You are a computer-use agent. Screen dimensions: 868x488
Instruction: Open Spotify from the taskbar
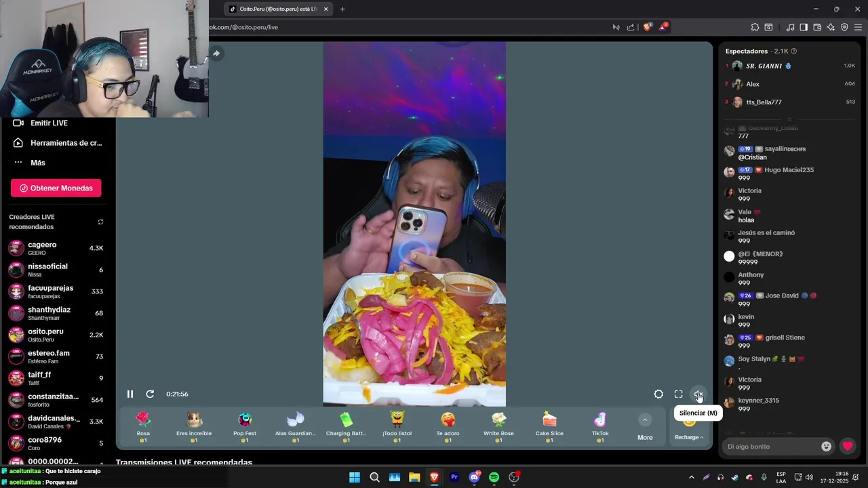pos(494,477)
